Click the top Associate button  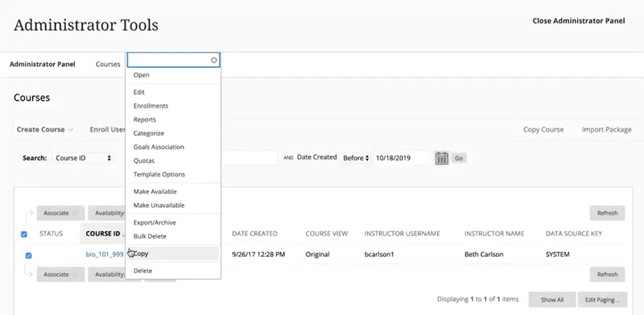(60, 213)
